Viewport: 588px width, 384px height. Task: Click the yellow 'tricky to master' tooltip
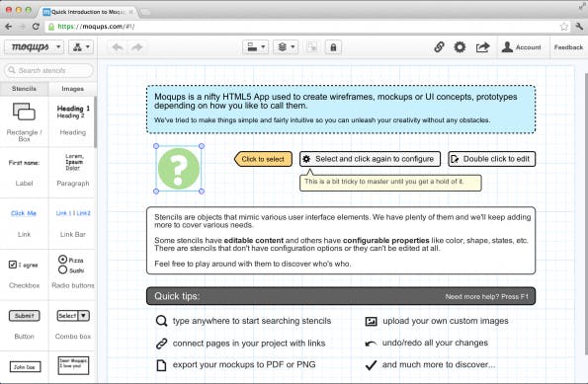pyautogui.click(x=390, y=182)
